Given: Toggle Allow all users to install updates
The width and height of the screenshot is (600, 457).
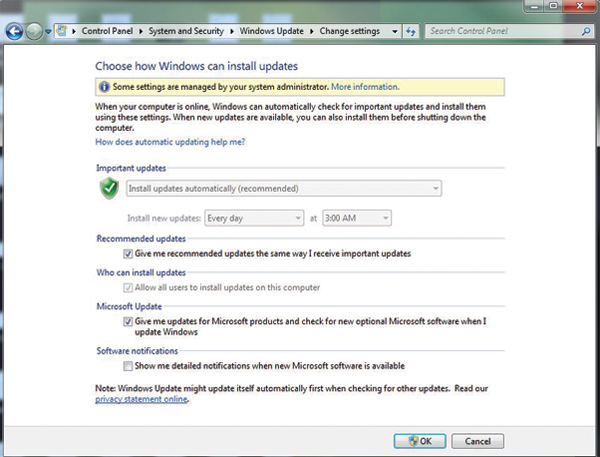Looking at the screenshot, I should click(128, 287).
